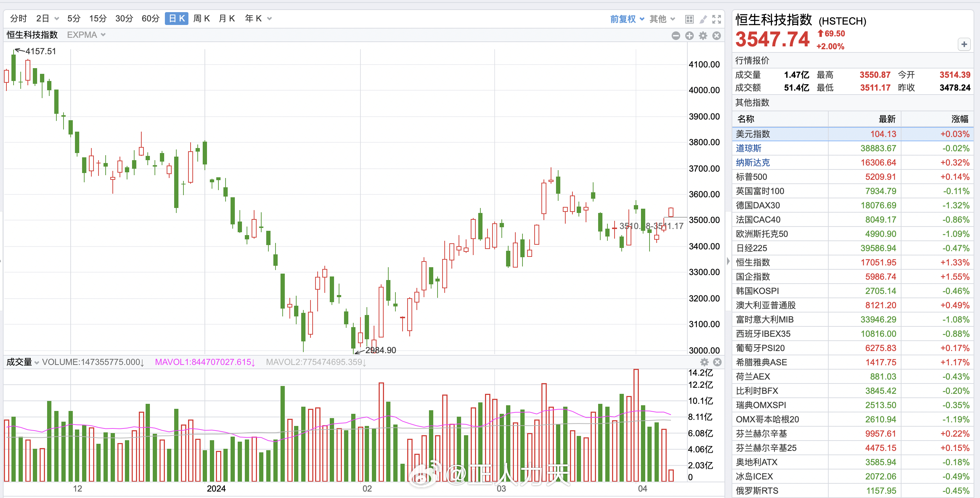Sort indices by 名称 column header
980x498 pixels.
780,119
